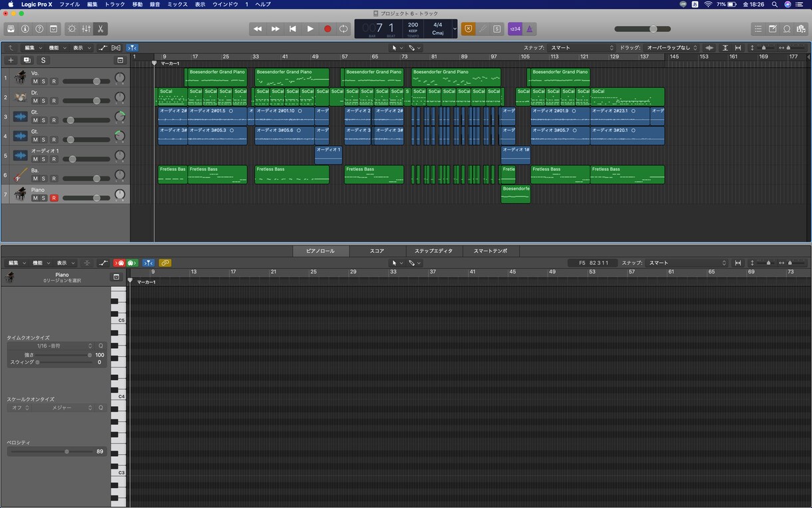Open tracks area 機能 menu

pos(57,48)
